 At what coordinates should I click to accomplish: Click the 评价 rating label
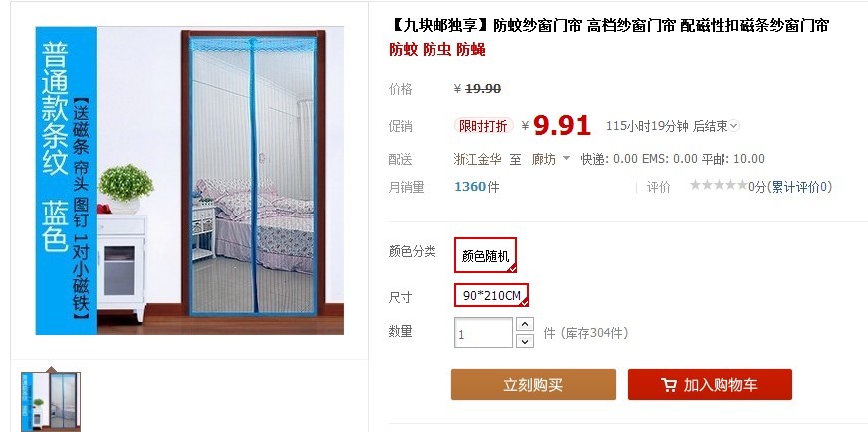(x=658, y=187)
